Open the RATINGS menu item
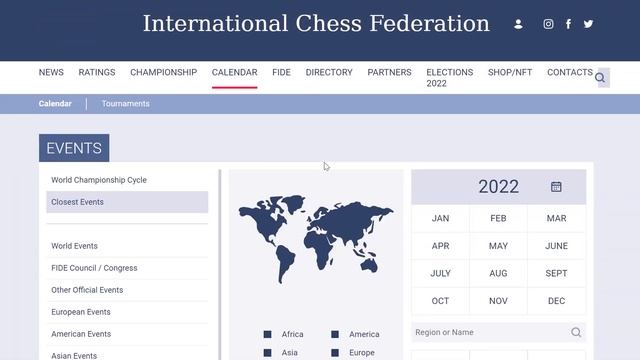 pos(97,72)
